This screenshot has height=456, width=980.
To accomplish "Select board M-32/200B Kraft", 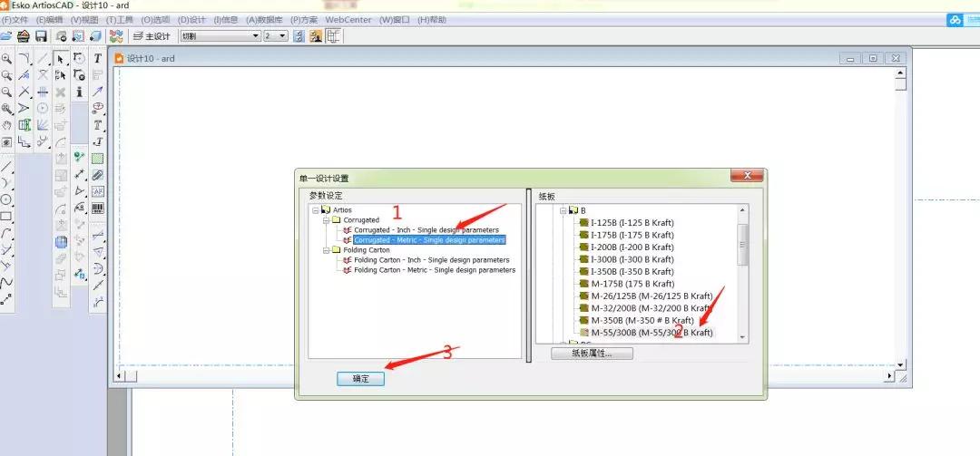I will coord(652,308).
